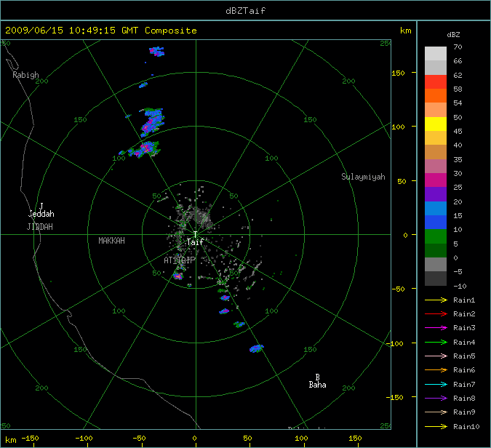Click the magenta 25-30 dBZ legend swatch
The height and width of the screenshot is (448, 491).
point(436,180)
